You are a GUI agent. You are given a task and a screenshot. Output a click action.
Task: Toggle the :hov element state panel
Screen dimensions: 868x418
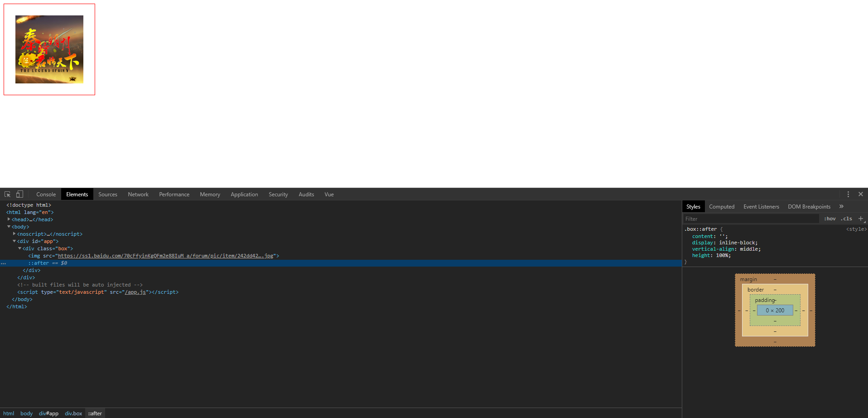(x=830, y=219)
